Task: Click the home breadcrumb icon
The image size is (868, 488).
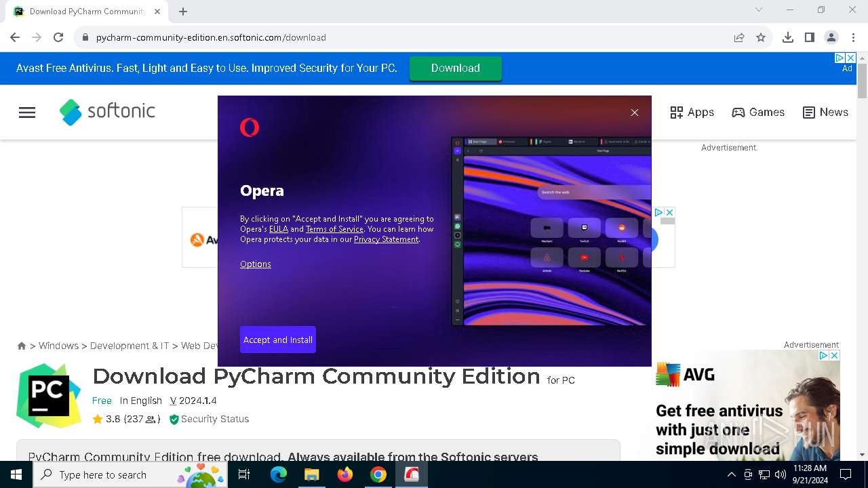Action: pos(22,346)
